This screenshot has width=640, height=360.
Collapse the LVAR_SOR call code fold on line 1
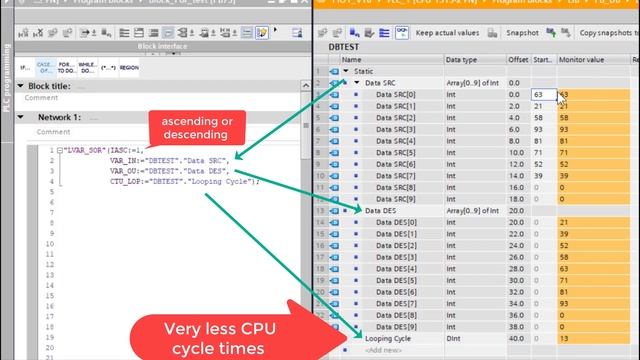(x=60, y=150)
